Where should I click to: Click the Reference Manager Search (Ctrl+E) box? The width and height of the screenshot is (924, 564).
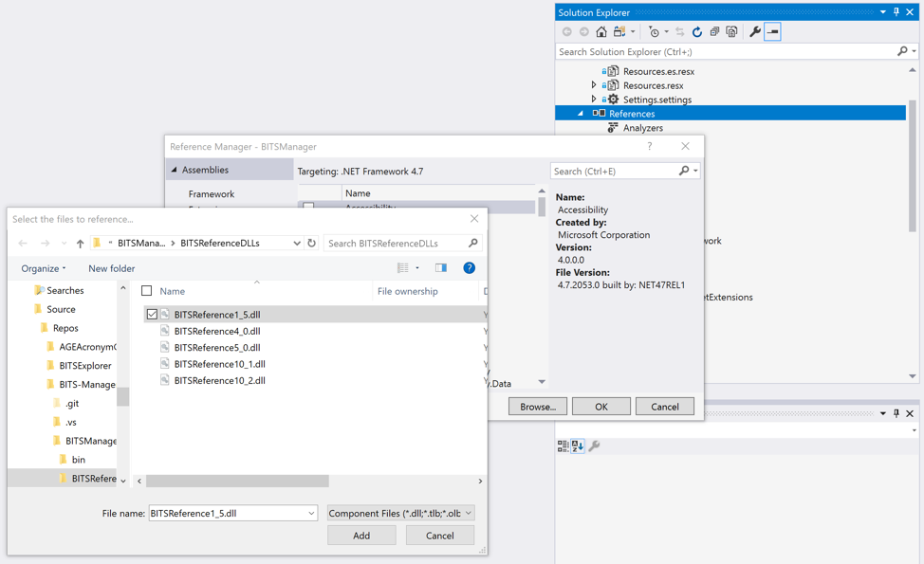point(615,171)
